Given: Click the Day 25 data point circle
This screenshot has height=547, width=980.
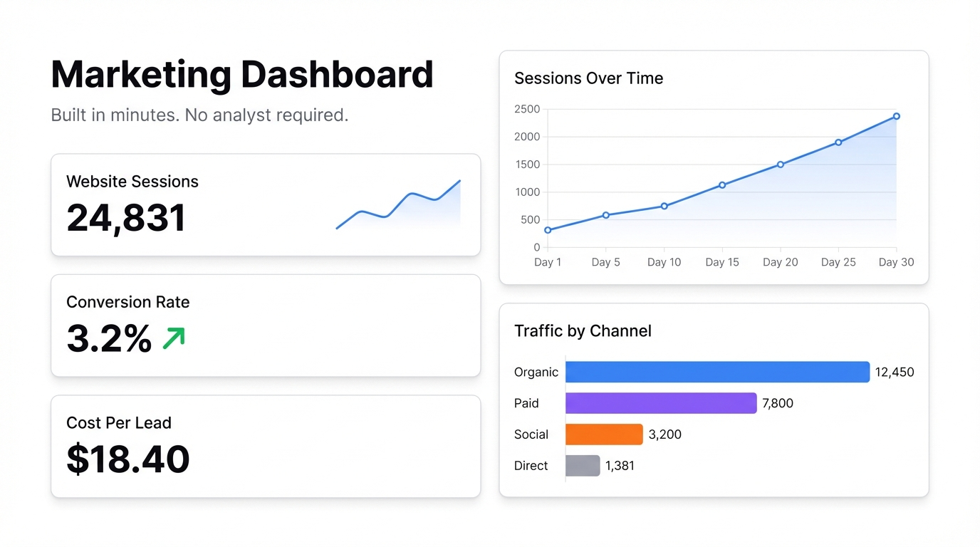Looking at the screenshot, I should click(838, 142).
